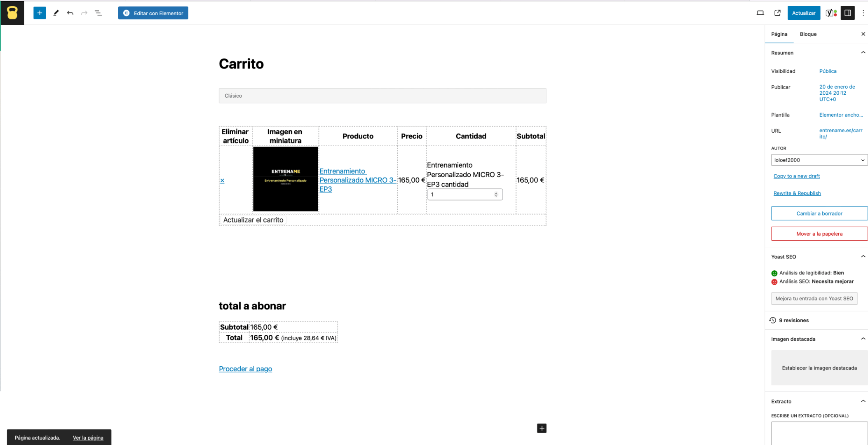Open the three-dot options menu
Screen dimensions: 868x445
point(863,13)
